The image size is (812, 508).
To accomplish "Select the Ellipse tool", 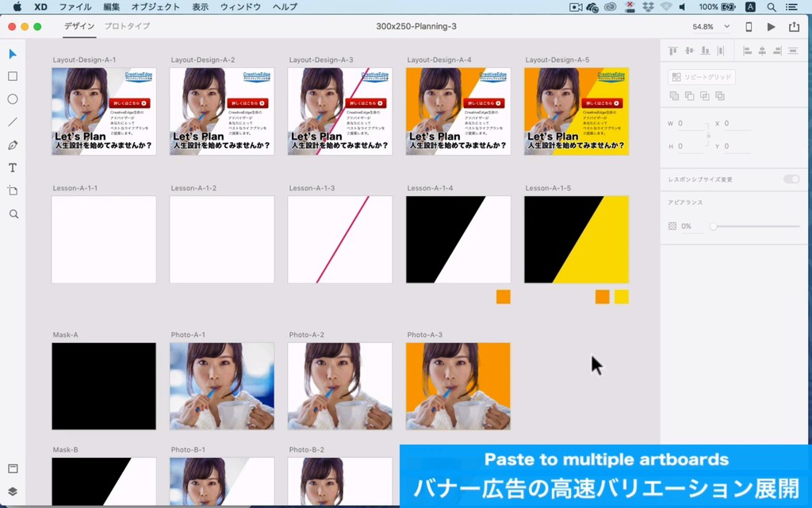I will [x=13, y=99].
